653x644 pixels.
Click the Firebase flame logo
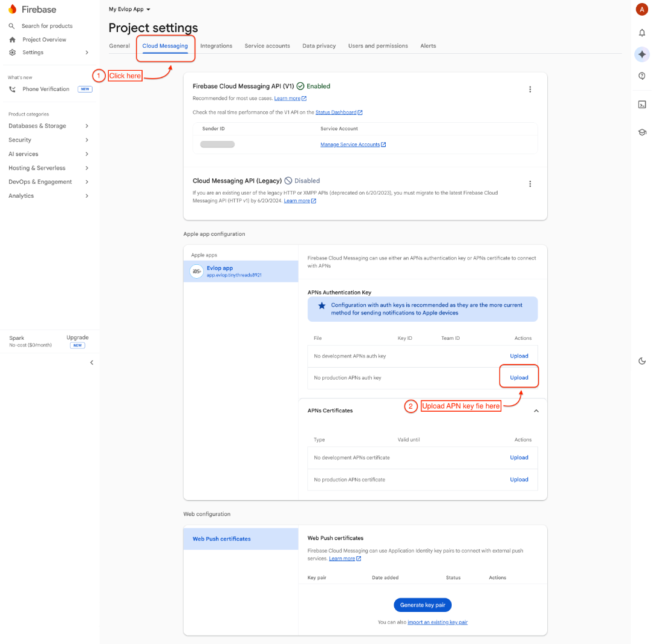coord(13,9)
